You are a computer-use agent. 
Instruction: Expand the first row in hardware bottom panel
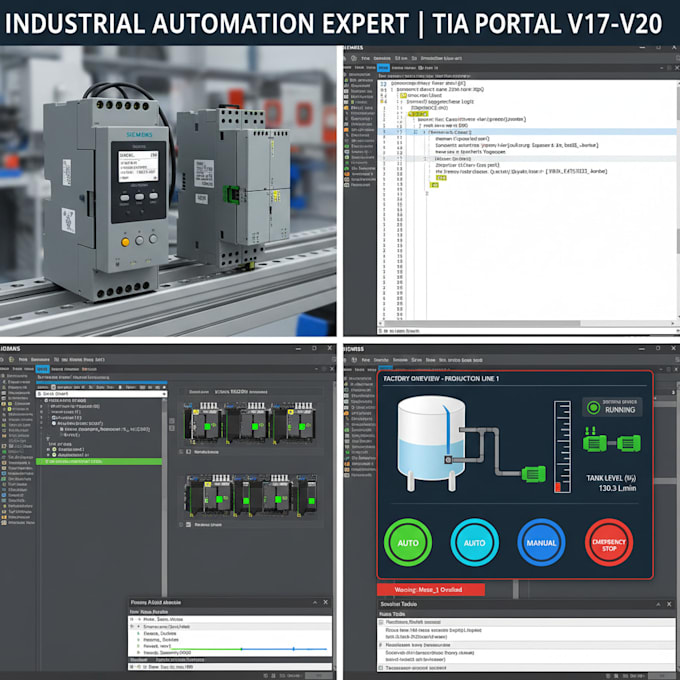click(x=132, y=619)
